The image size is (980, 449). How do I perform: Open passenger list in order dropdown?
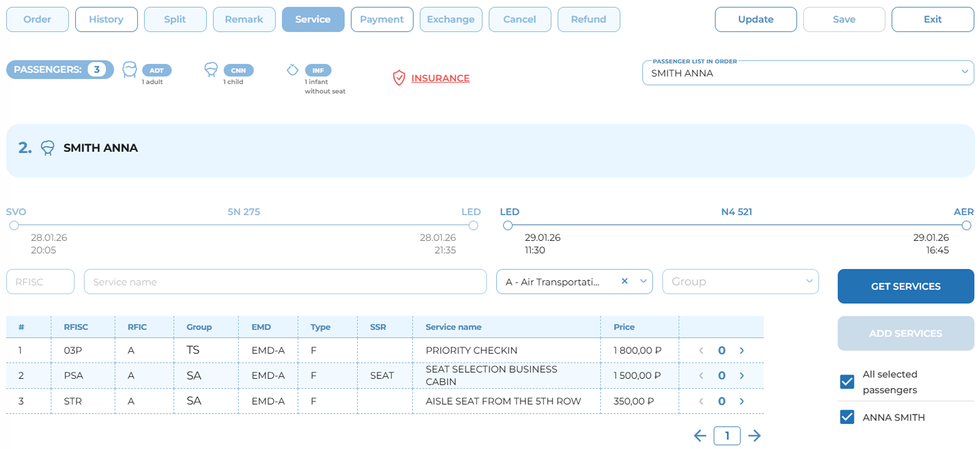click(x=964, y=72)
